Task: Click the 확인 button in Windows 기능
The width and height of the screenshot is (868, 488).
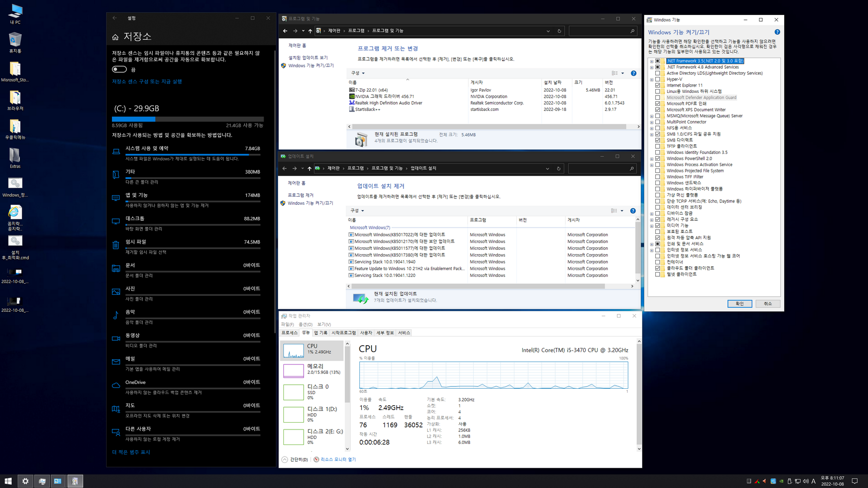Action: tap(740, 304)
